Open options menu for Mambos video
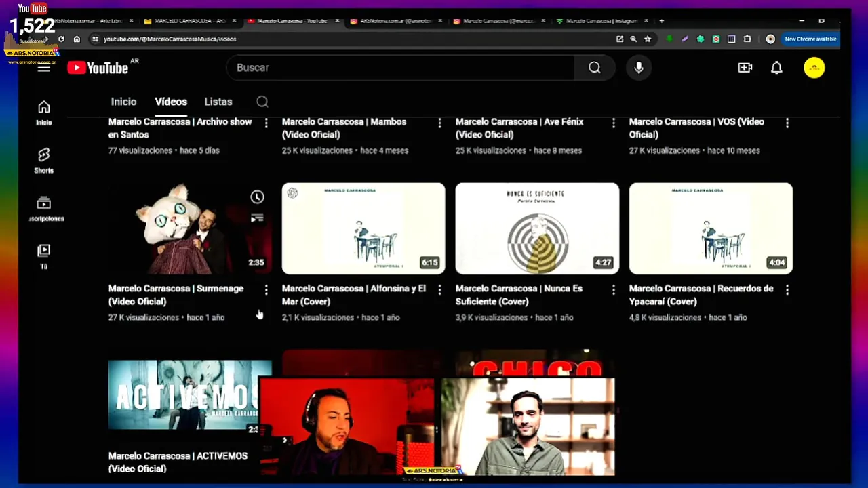 (439, 123)
